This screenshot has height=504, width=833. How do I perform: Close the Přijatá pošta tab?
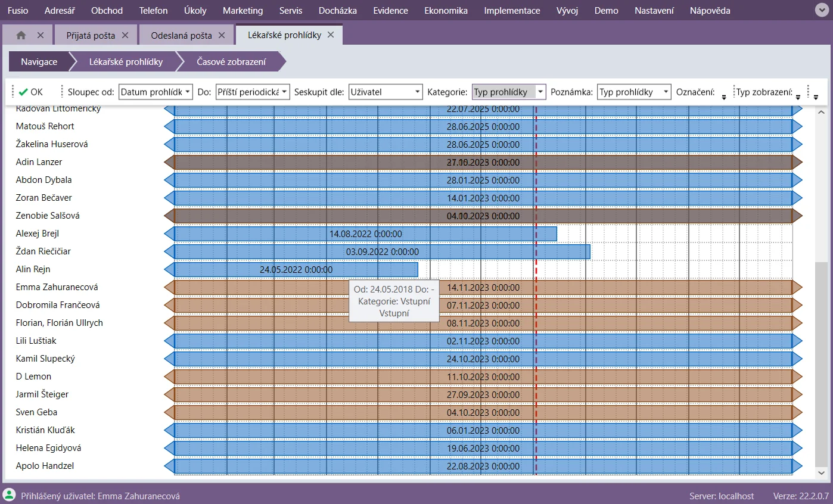125,35
